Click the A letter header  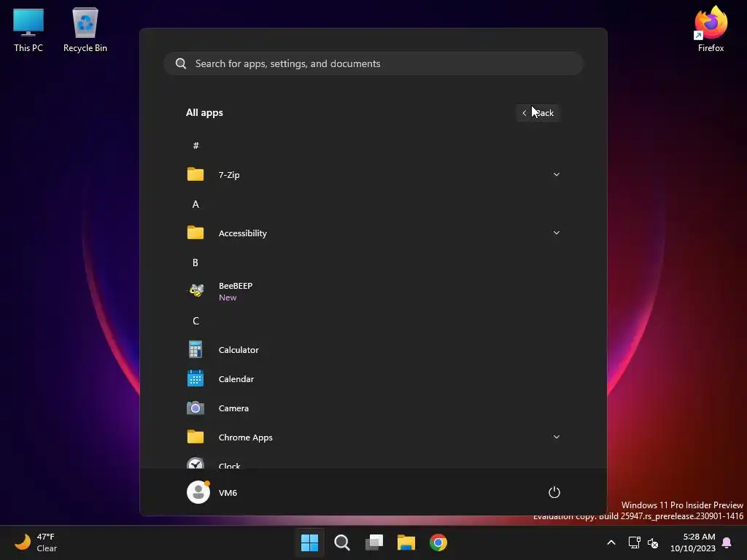(x=196, y=204)
